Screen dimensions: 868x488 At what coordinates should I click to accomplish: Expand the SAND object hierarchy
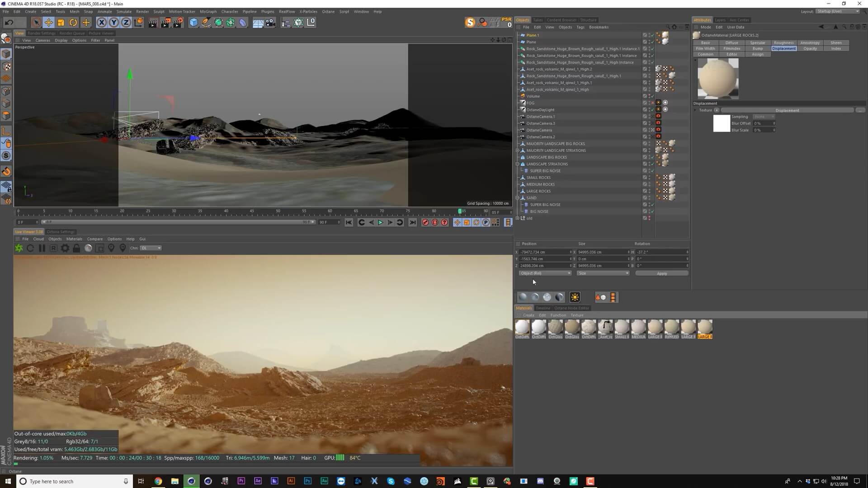pos(518,198)
